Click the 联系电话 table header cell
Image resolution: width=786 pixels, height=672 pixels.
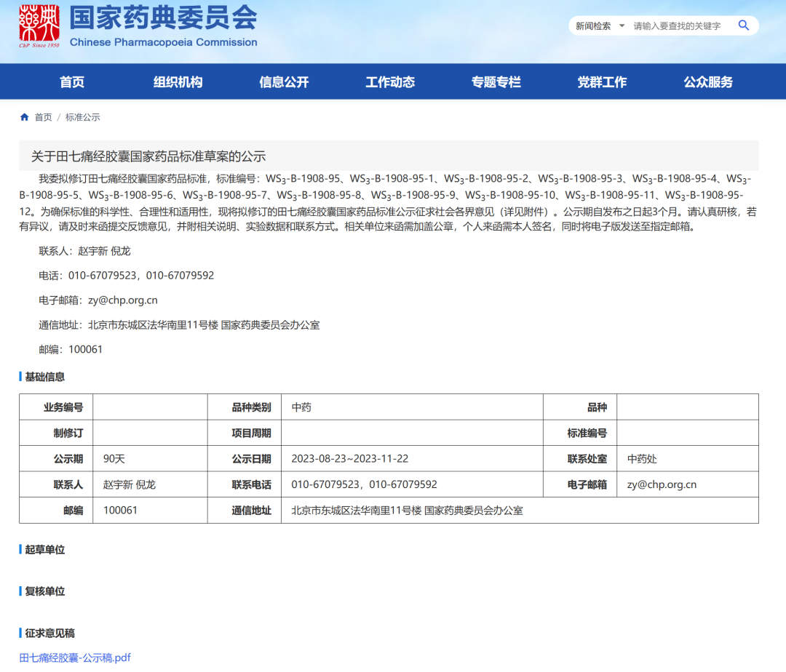(245, 484)
